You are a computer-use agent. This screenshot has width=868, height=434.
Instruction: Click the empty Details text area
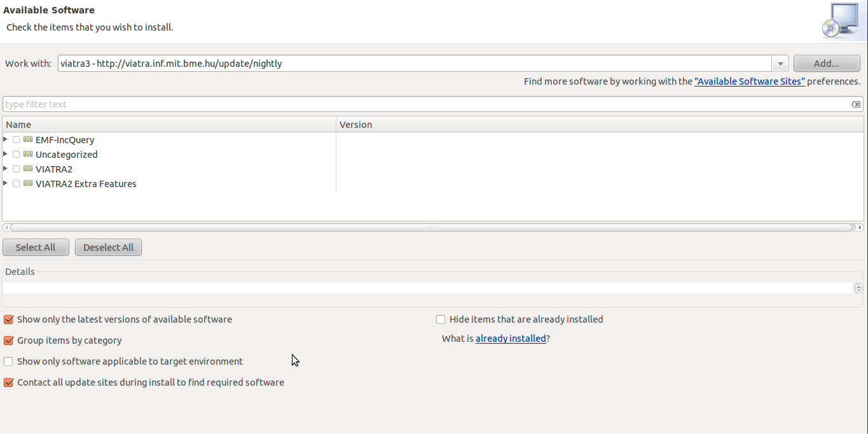[427, 288]
